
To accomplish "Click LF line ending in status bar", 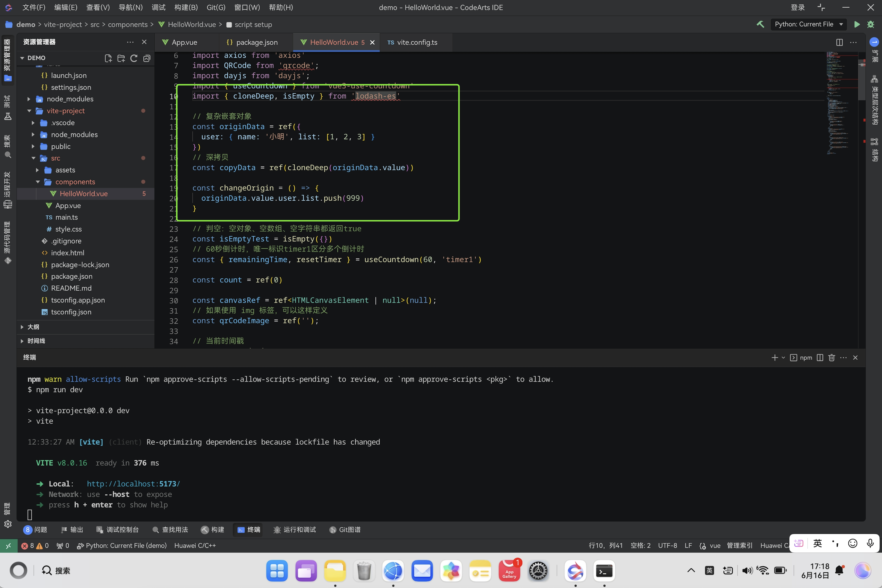I will coord(688,546).
